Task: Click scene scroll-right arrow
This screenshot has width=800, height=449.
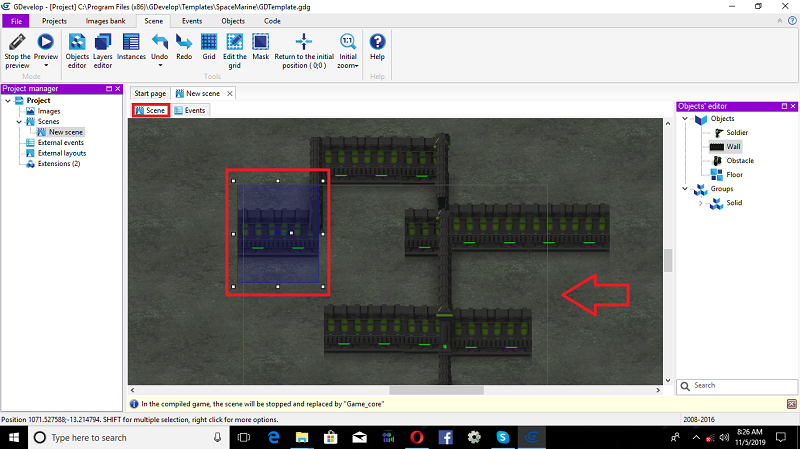Action: point(658,390)
